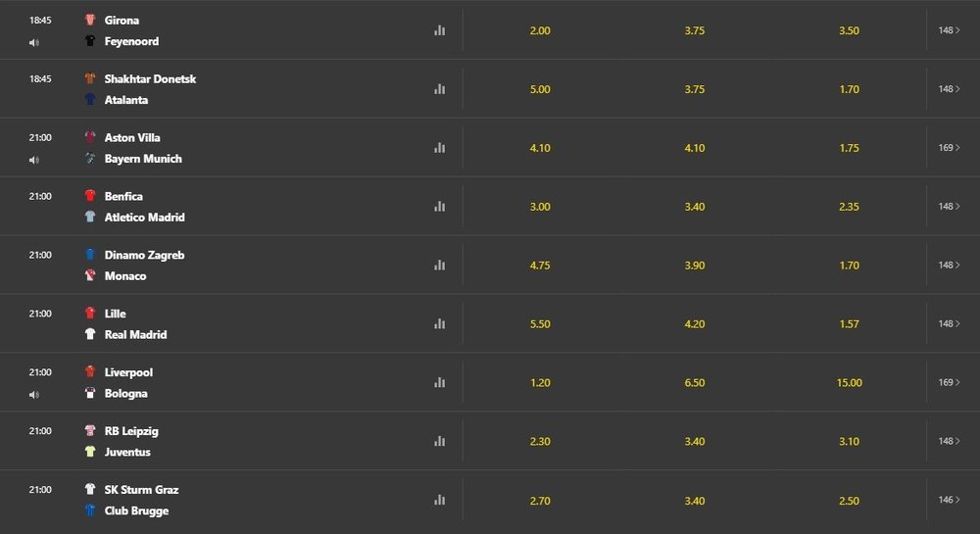This screenshot has height=534, width=980.
Task: Click audio commentary icon for Liverpool match
Action: (x=34, y=394)
